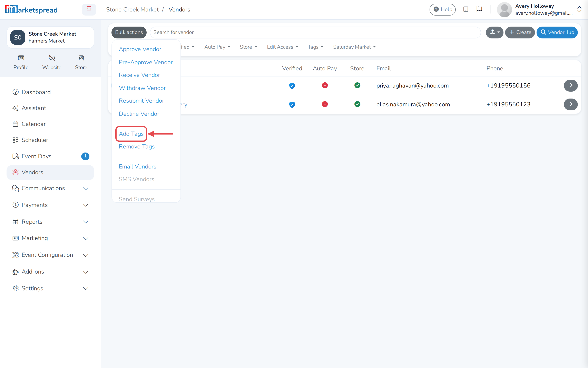Click the Marketspread logo
This screenshot has height=368, width=588.
(31, 9)
